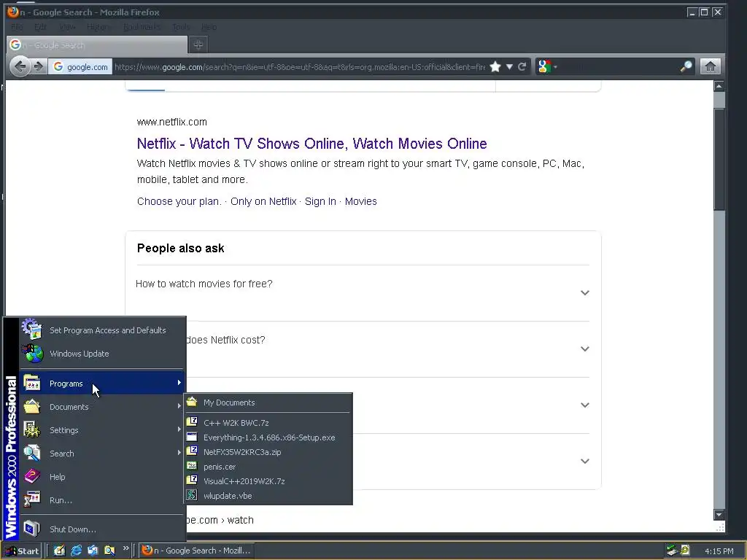Image resolution: width=747 pixels, height=560 pixels.
Task: Click the Firefox taskbar button
Action: pyautogui.click(x=196, y=551)
